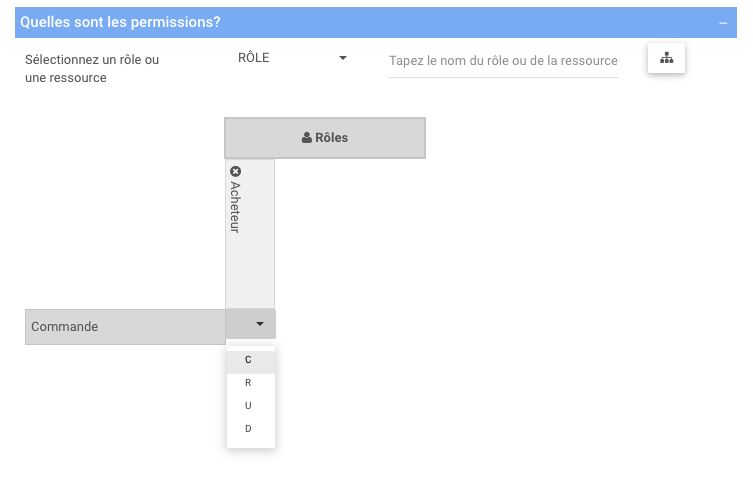Click the 'Quelles sont les permissions?' title
753x489 pixels.
click(x=121, y=22)
